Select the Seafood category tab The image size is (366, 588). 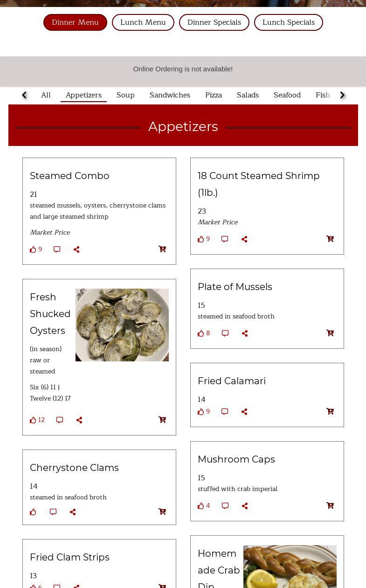click(x=287, y=95)
